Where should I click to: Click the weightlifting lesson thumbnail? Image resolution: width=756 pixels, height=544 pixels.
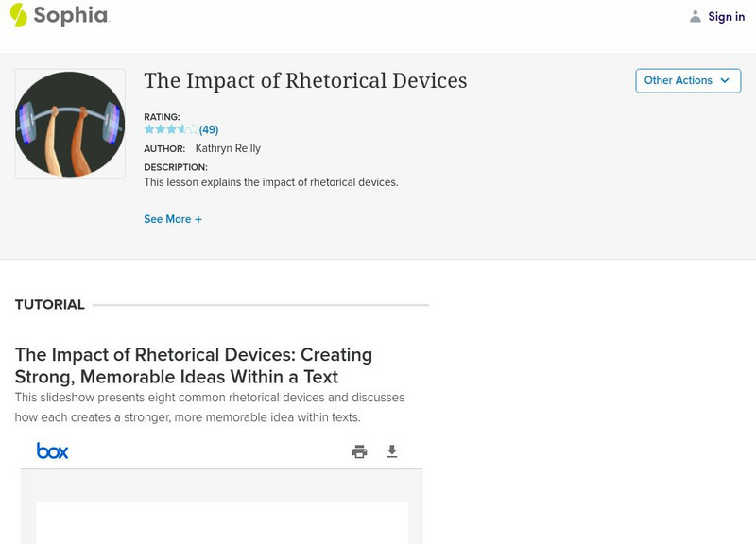coord(70,124)
